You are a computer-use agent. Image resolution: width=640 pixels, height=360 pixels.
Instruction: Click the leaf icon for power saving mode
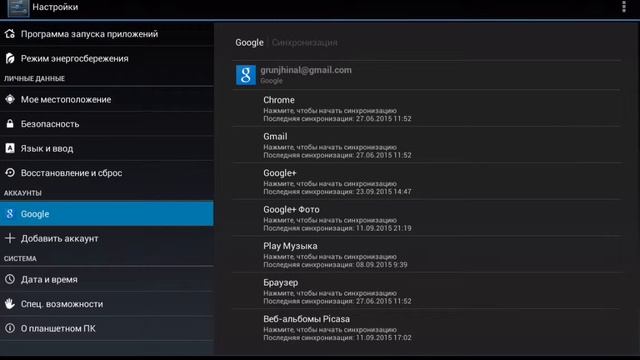pyautogui.click(x=10, y=58)
